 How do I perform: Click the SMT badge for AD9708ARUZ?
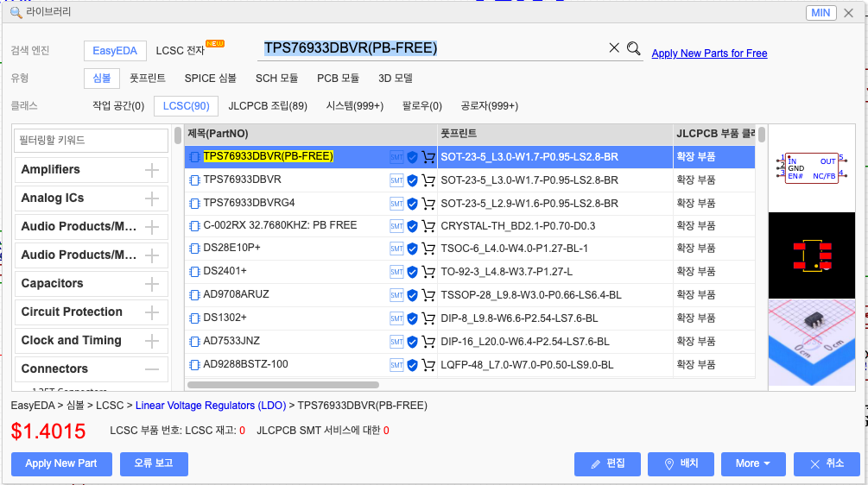[396, 295]
